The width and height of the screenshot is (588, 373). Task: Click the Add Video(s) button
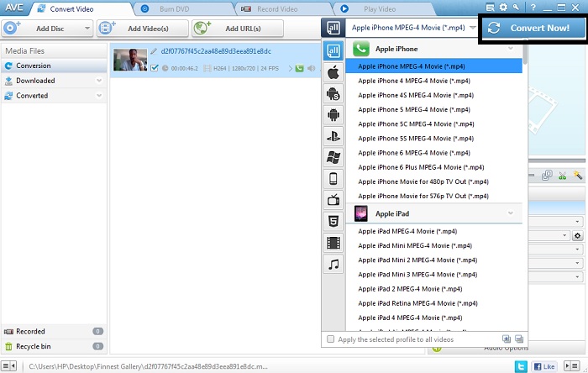(x=143, y=29)
